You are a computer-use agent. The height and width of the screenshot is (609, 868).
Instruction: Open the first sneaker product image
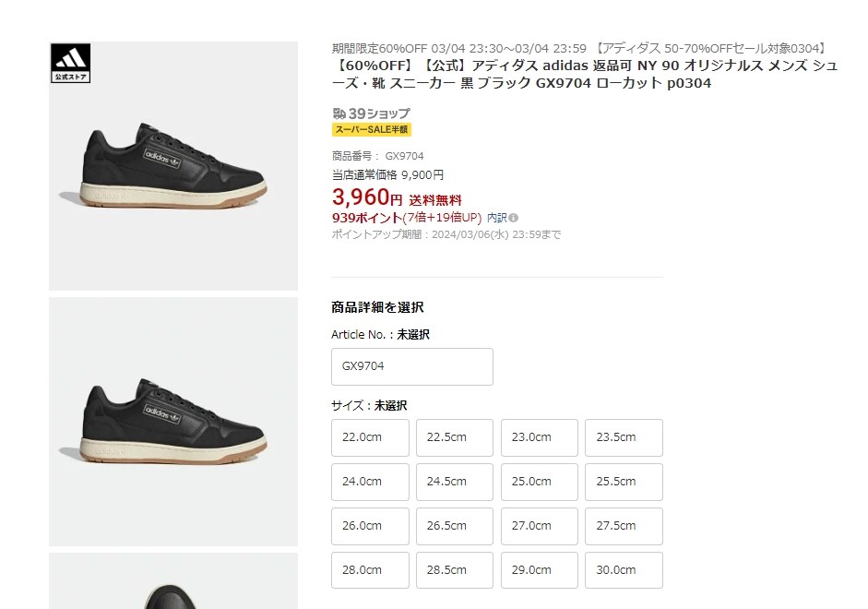point(173,166)
